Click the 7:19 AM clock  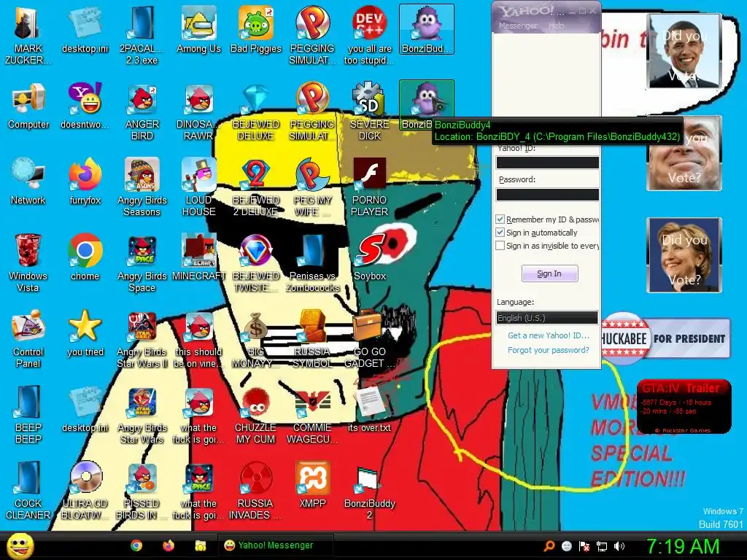(683, 546)
